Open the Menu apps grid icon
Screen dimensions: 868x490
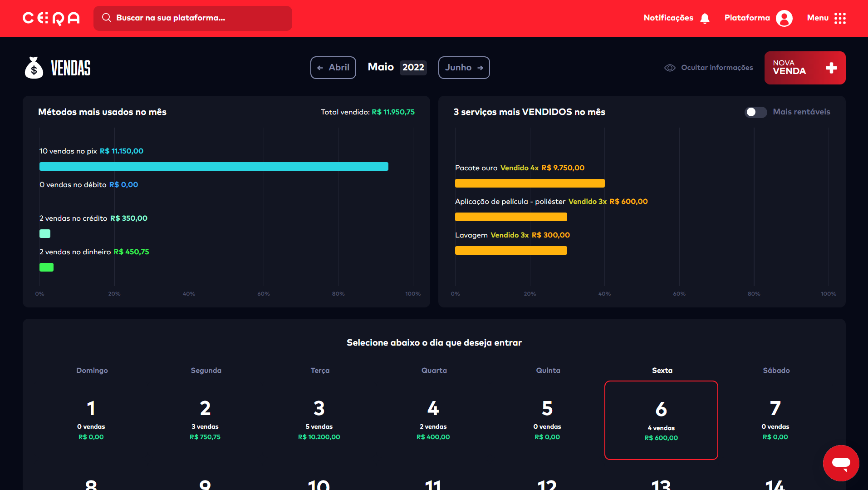(840, 18)
